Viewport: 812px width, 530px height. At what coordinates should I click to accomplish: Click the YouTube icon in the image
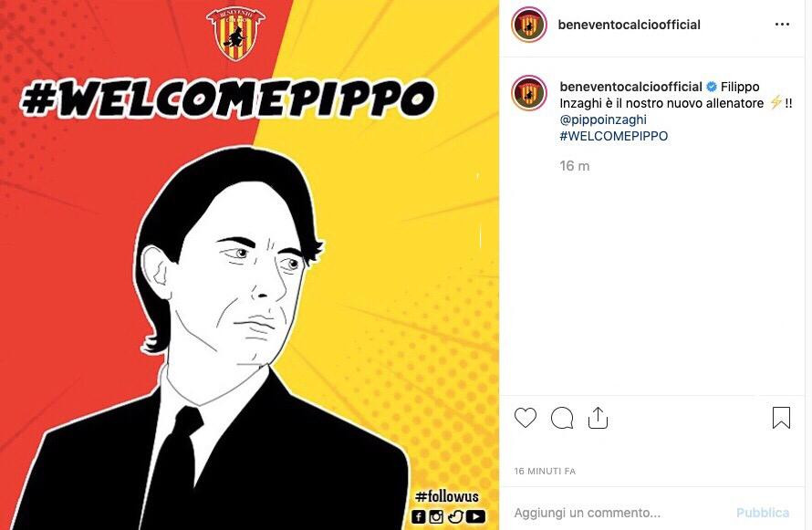pyautogui.click(x=475, y=516)
